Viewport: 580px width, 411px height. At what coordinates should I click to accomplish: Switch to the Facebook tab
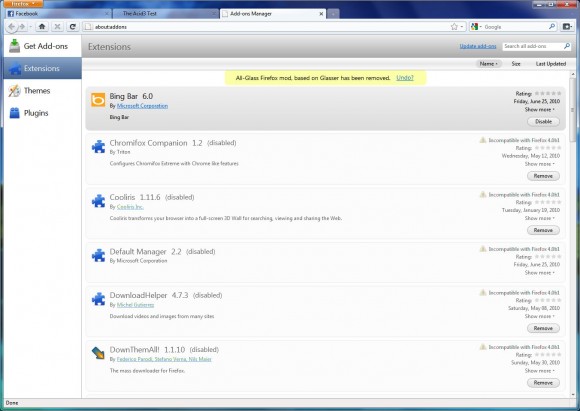[59, 14]
